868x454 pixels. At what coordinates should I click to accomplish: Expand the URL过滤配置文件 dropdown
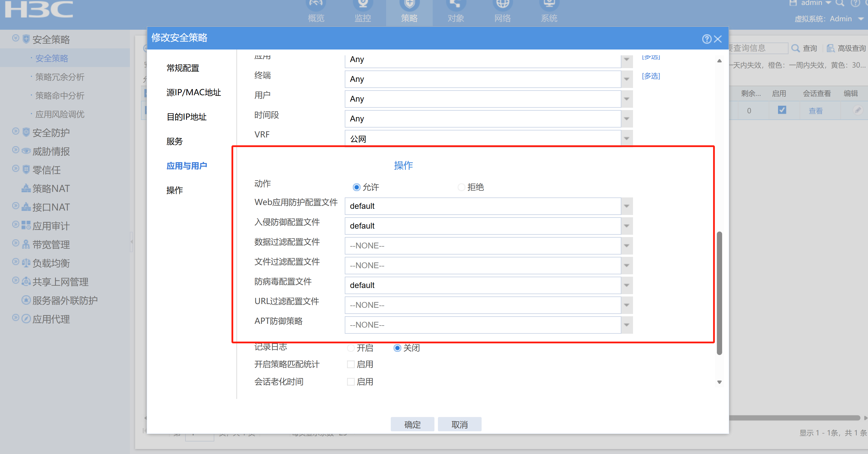626,305
